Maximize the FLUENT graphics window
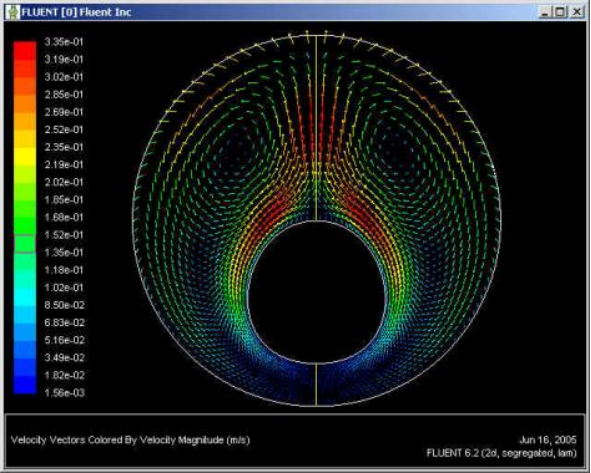This screenshot has height=473, width=591. (x=560, y=12)
